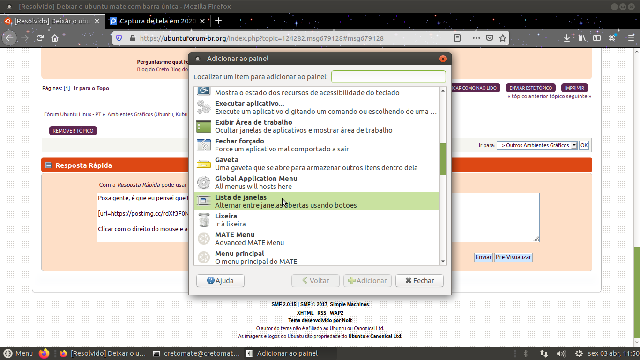Viewport: 640px width, 360px height.
Task: Click the 'Ajuda' help button
Action: coord(220,280)
